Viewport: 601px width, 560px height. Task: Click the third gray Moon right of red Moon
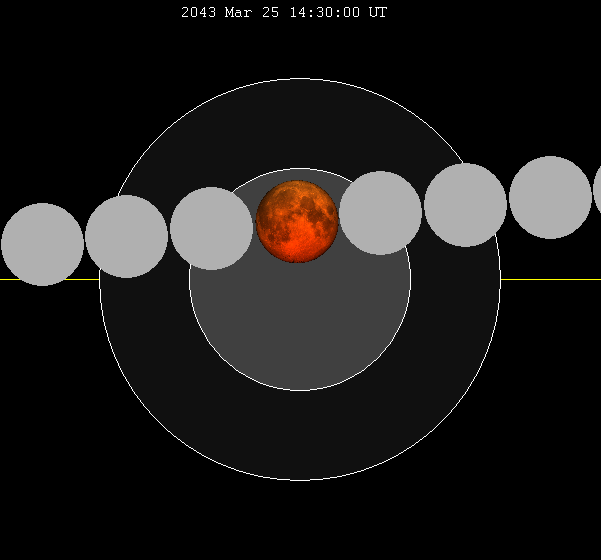(550, 197)
